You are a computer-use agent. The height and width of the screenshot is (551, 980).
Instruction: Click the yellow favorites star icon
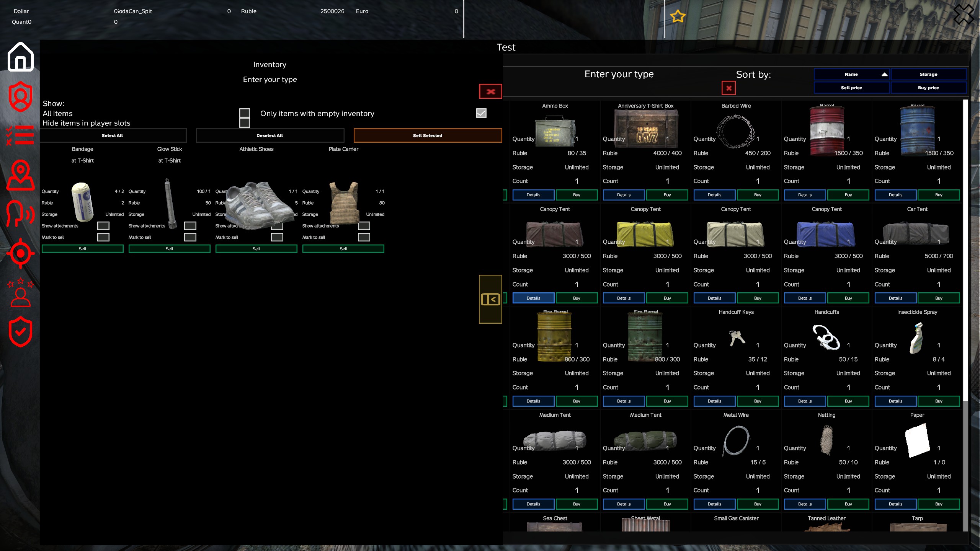pos(678,16)
